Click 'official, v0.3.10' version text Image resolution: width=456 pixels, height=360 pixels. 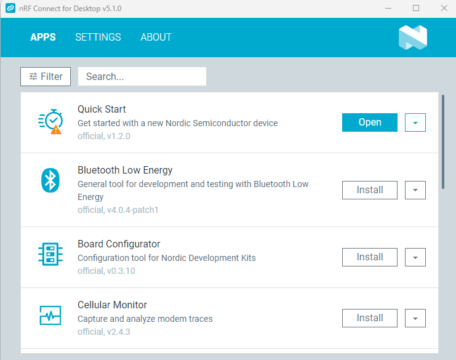click(106, 271)
